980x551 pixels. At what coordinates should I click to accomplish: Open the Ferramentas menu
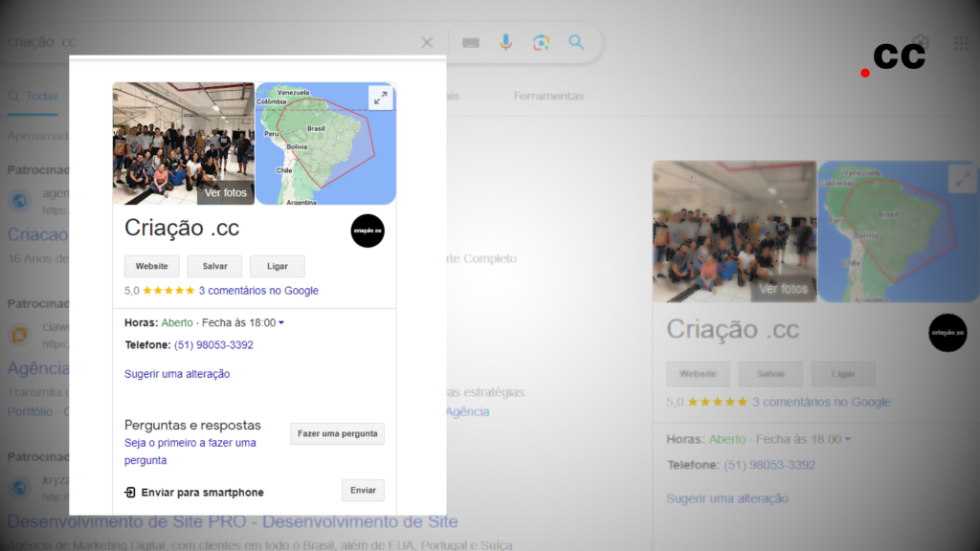tap(547, 96)
